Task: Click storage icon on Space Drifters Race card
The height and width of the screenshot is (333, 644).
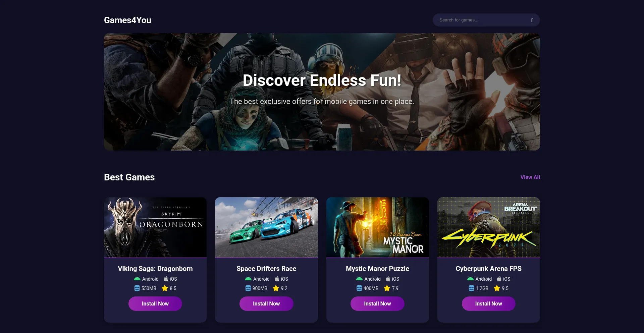Action: coord(248,288)
